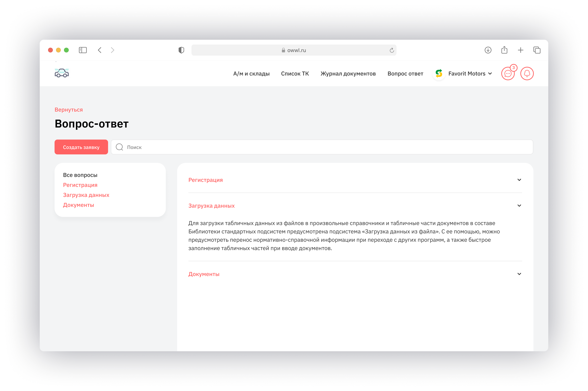Open the Список ТК menu item

(295, 74)
